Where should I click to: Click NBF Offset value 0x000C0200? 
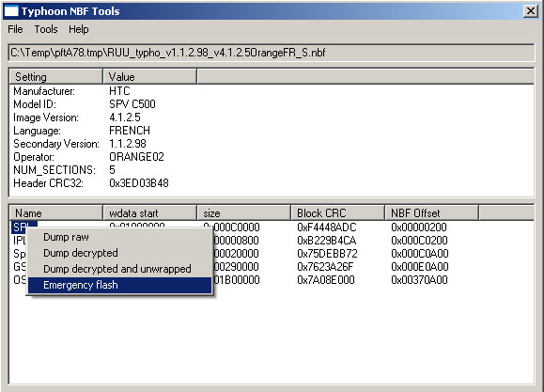click(x=419, y=241)
